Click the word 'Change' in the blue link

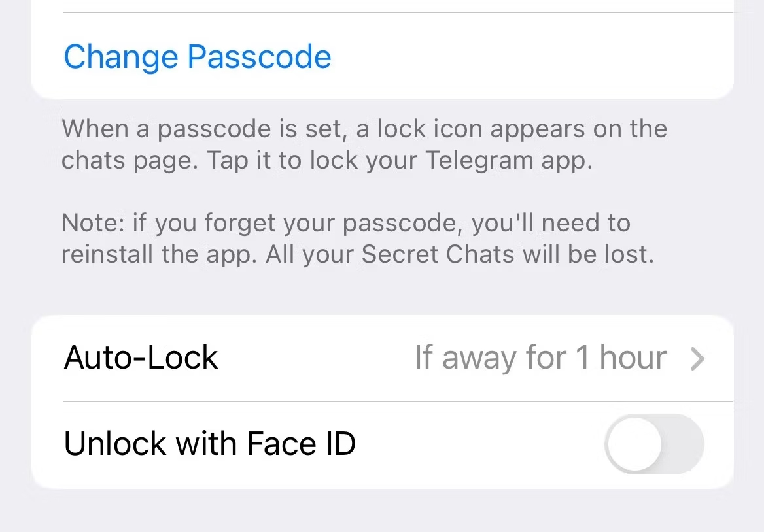tap(121, 57)
